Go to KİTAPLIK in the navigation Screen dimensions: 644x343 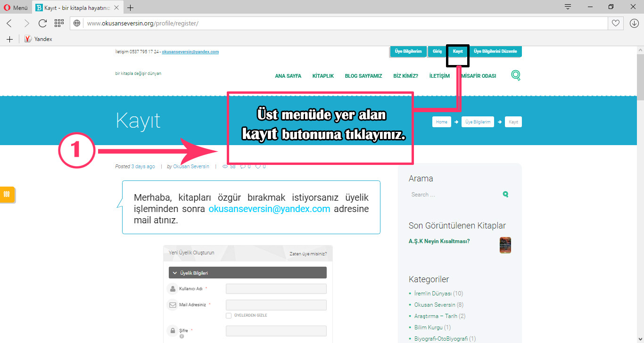[x=323, y=76]
